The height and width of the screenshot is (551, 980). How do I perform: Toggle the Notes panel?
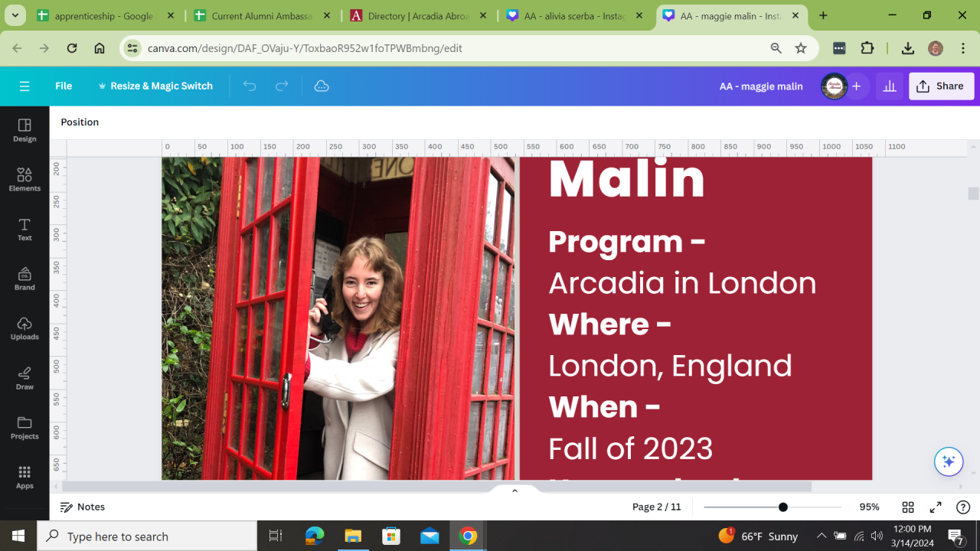pos(83,507)
